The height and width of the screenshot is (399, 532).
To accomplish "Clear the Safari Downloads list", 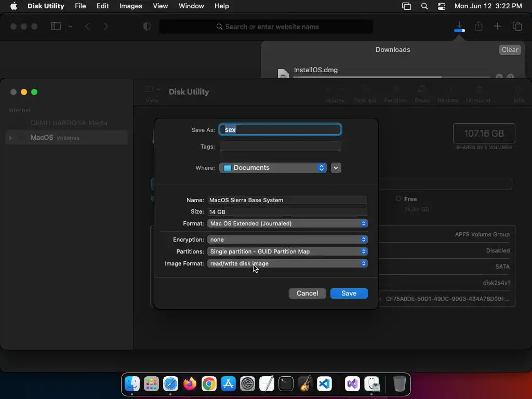I will [510, 49].
